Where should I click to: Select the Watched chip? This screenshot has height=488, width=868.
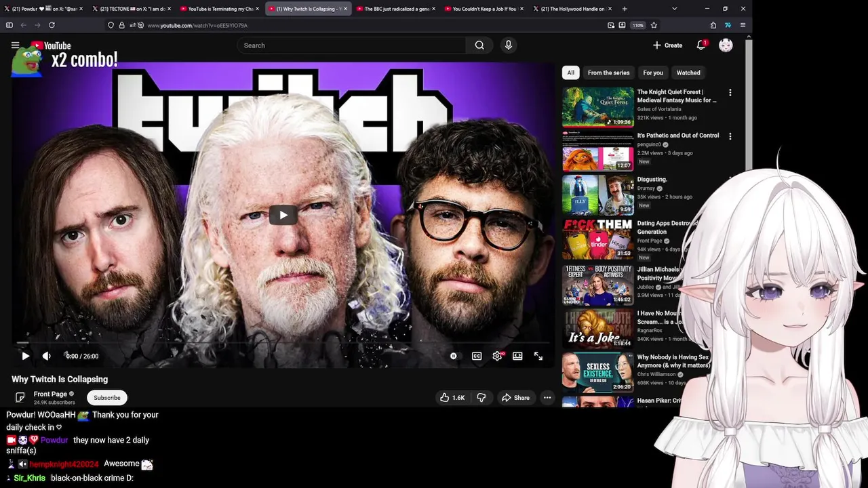click(x=688, y=73)
